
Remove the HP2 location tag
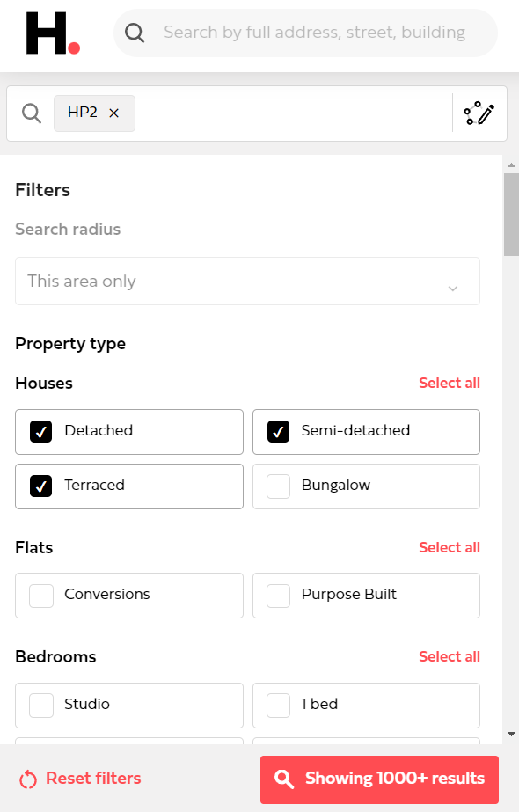coord(114,113)
